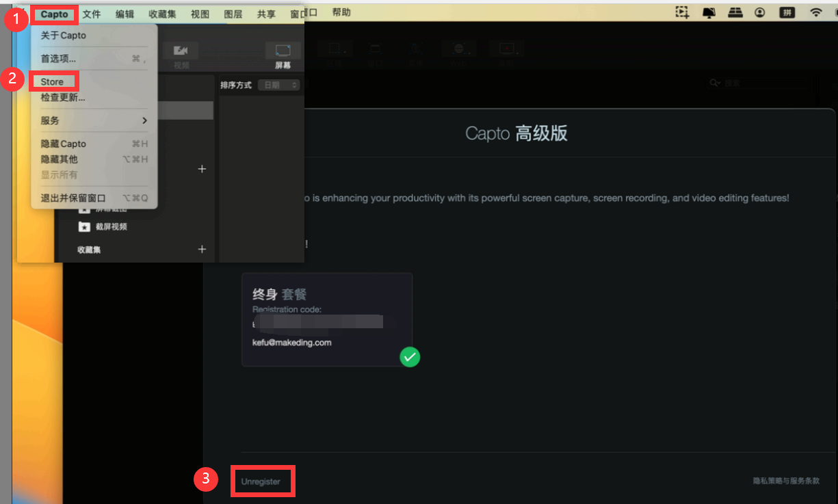
Task: Click the screen recording icon in menu bar
Action: [681, 12]
